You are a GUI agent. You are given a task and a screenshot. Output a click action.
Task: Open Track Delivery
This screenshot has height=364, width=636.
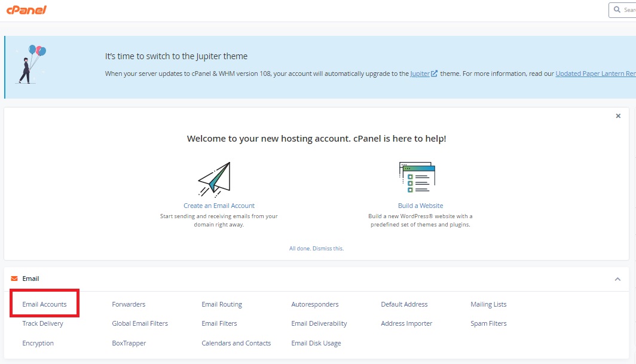click(x=42, y=323)
